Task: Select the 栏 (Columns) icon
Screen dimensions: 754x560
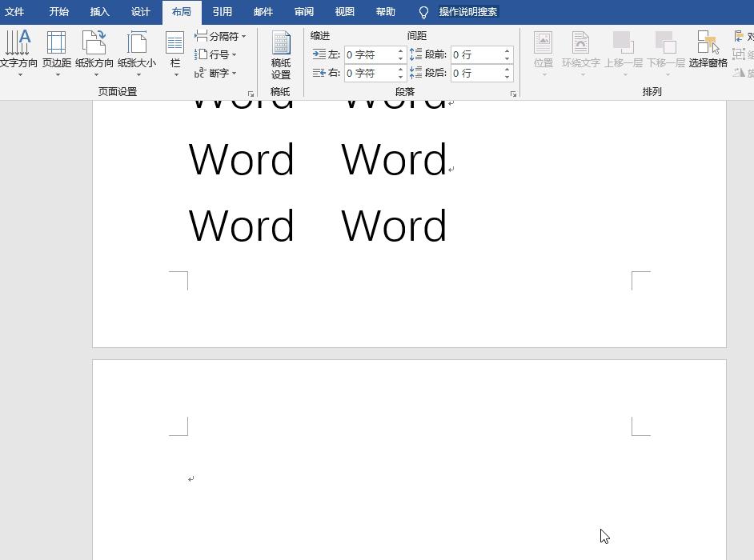Action: pos(174,48)
